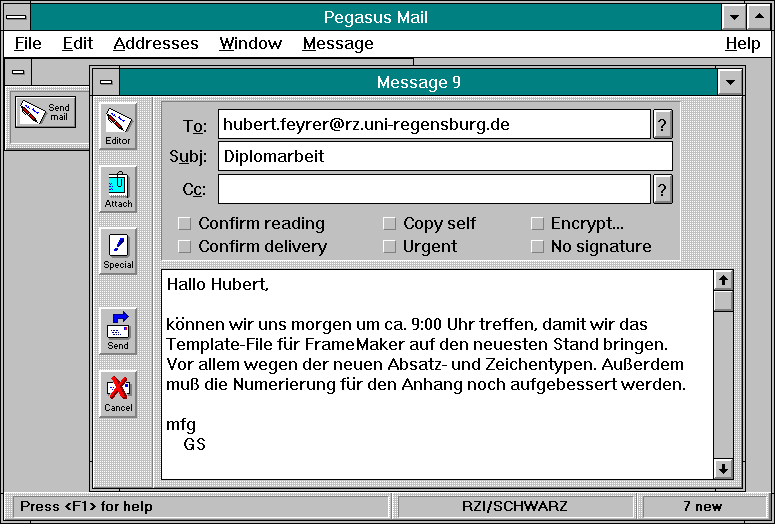Image resolution: width=775 pixels, height=524 pixels.
Task: Click into the Subj field containing Diplomarbeit
Action: point(445,156)
